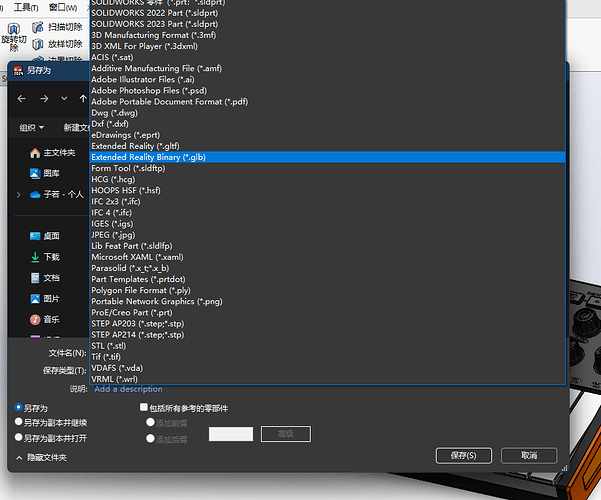Viewport: 601px width, 500px height.
Task: Go forward with the right arrow
Action: click(x=44, y=99)
